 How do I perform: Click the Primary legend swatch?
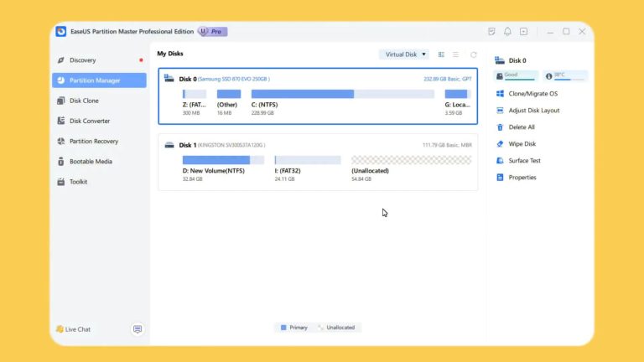click(x=283, y=328)
